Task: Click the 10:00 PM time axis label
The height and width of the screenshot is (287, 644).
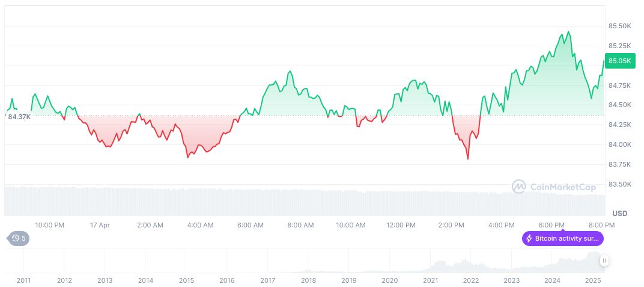Action: pos(50,225)
